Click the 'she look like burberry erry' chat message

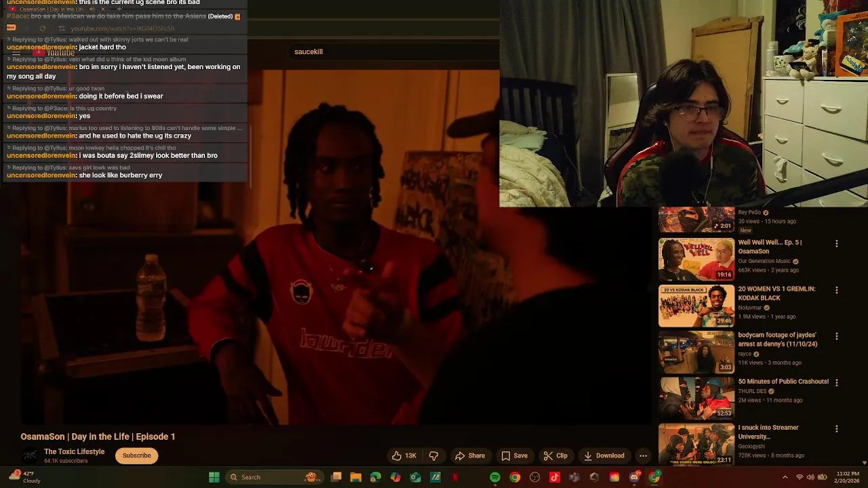point(121,176)
